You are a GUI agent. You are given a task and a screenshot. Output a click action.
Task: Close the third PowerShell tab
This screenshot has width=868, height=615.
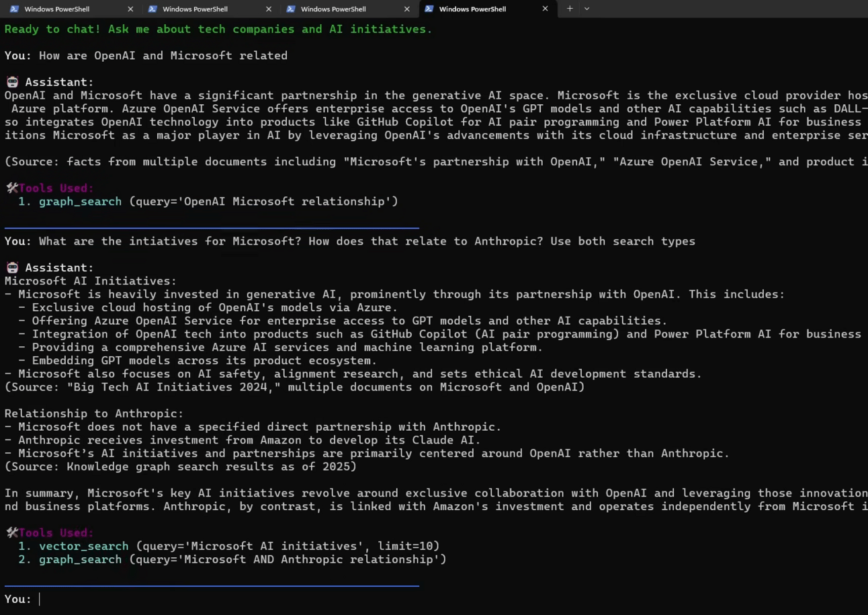(x=407, y=9)
